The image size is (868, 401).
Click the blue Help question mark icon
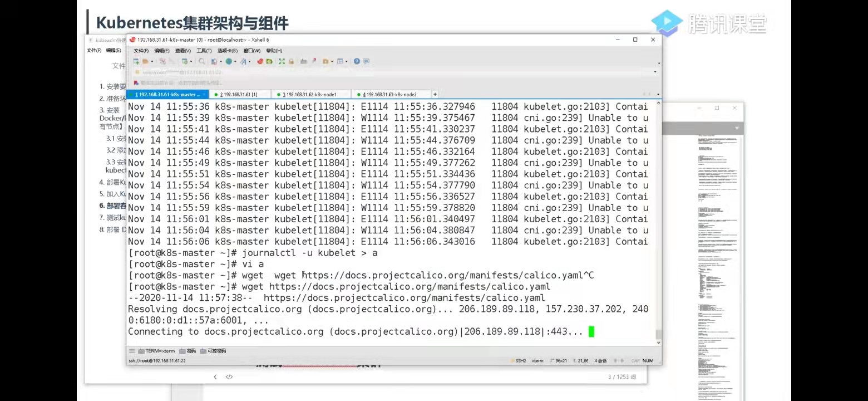click(357, 61)
